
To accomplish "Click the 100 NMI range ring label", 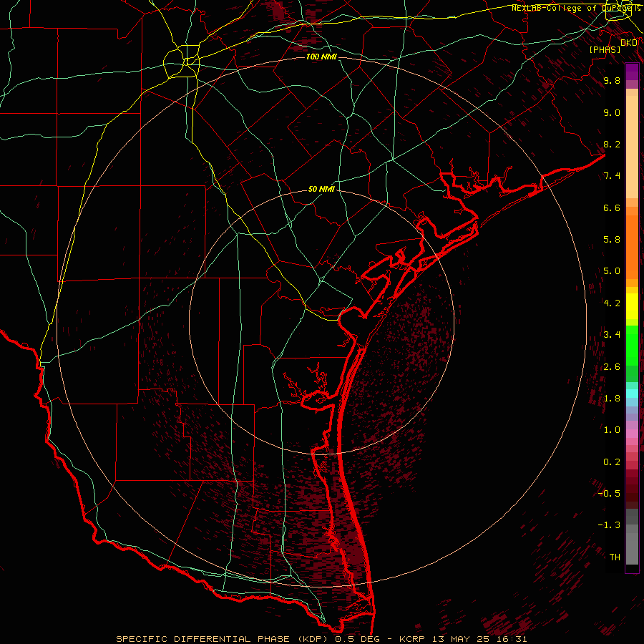I will click(x=321, y=57).
